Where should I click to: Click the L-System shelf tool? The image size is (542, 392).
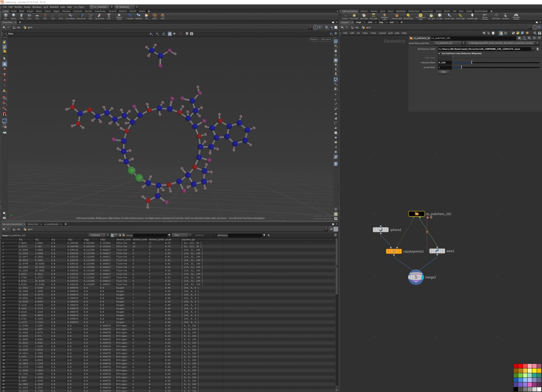coord(130,16)
